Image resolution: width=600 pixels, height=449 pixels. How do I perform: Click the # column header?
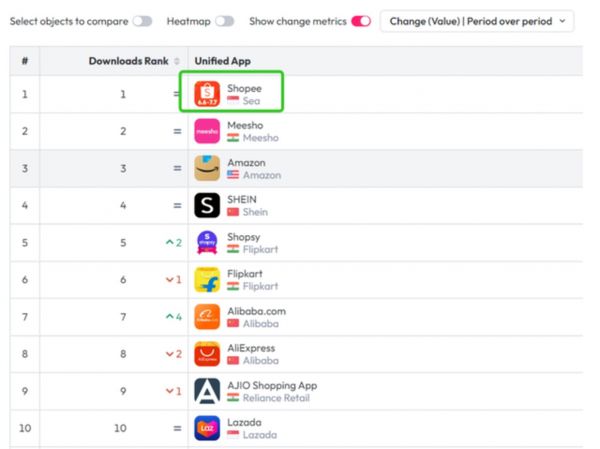[24, 61]
